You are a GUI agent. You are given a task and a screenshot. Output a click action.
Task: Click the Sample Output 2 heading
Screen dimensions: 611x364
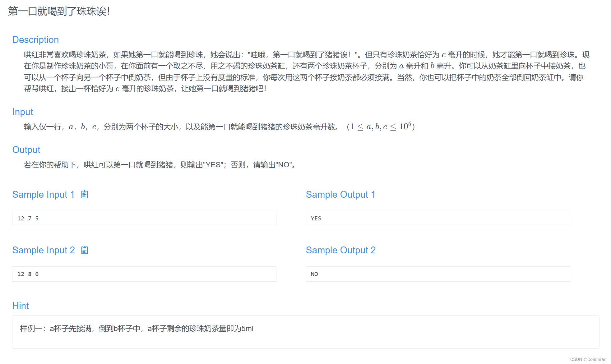pyautogui.click(x=340, y=250)
